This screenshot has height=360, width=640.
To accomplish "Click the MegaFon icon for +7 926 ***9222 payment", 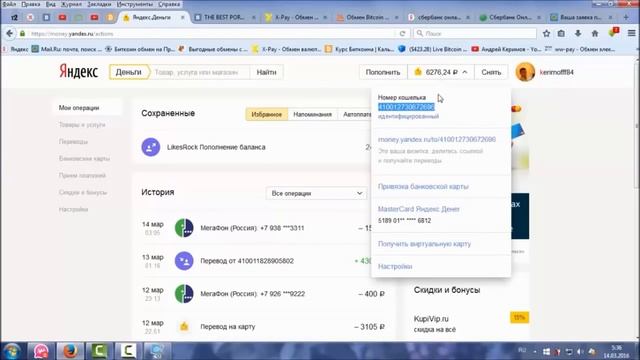I will 184,294.
